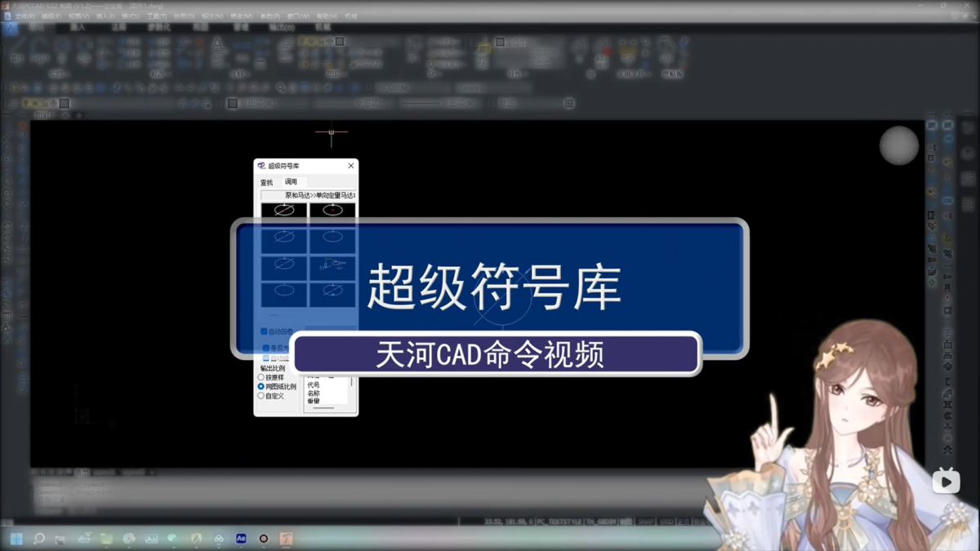Open the Windows Start menu

[x=16, y=539]
